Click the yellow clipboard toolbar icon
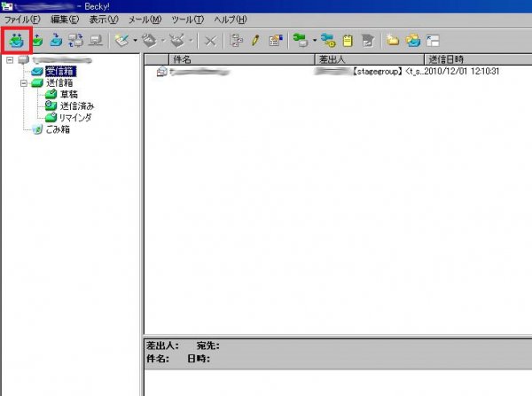532x396 pixels. pos(349,40)
